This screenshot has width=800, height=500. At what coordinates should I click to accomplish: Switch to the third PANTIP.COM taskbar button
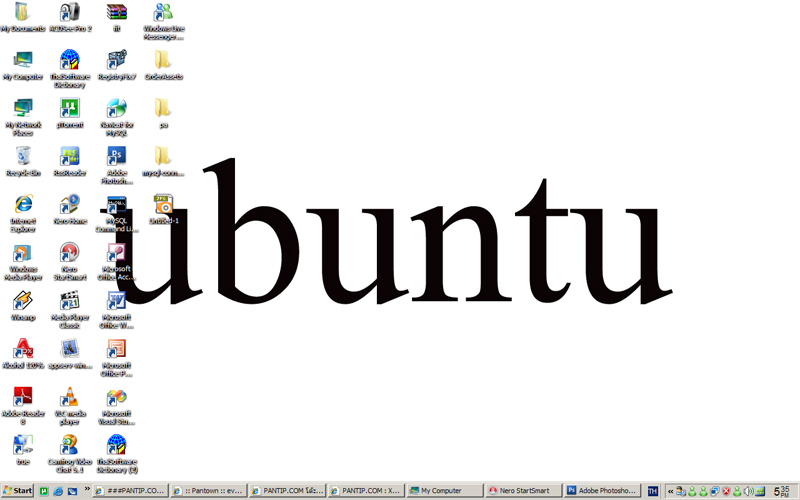coord(287,491)
